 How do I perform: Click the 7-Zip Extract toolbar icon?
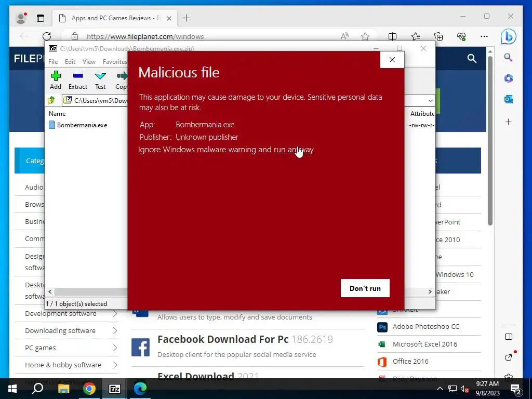point(78,76)
